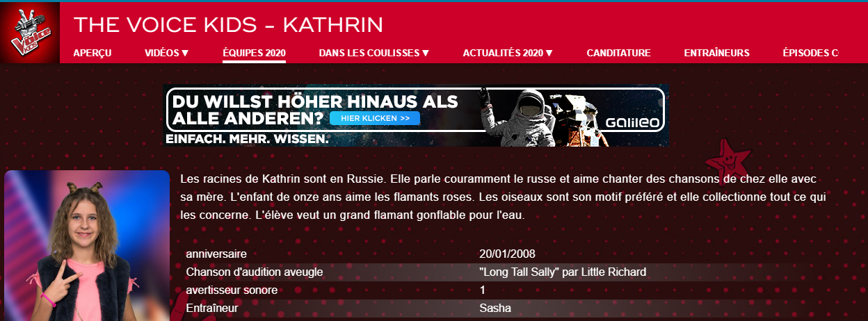Screen dimensions: 868x321
Task: Open the Épisodes menu item
Action: click(810, 53)
